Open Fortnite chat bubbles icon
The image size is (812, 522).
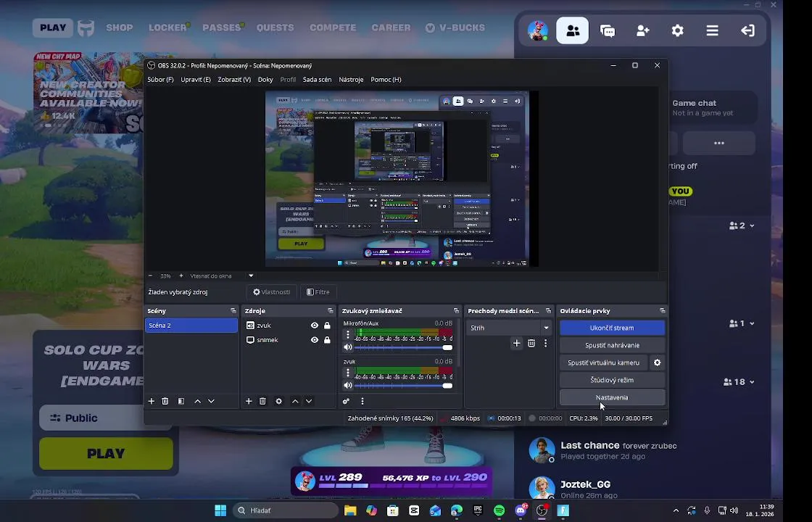(x=608, y=30)
